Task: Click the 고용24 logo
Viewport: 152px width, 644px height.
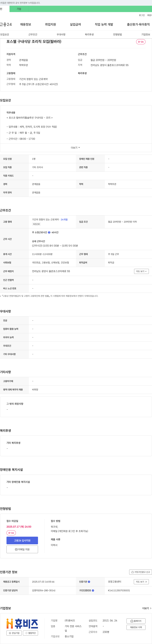Action: tap(6, 24)
